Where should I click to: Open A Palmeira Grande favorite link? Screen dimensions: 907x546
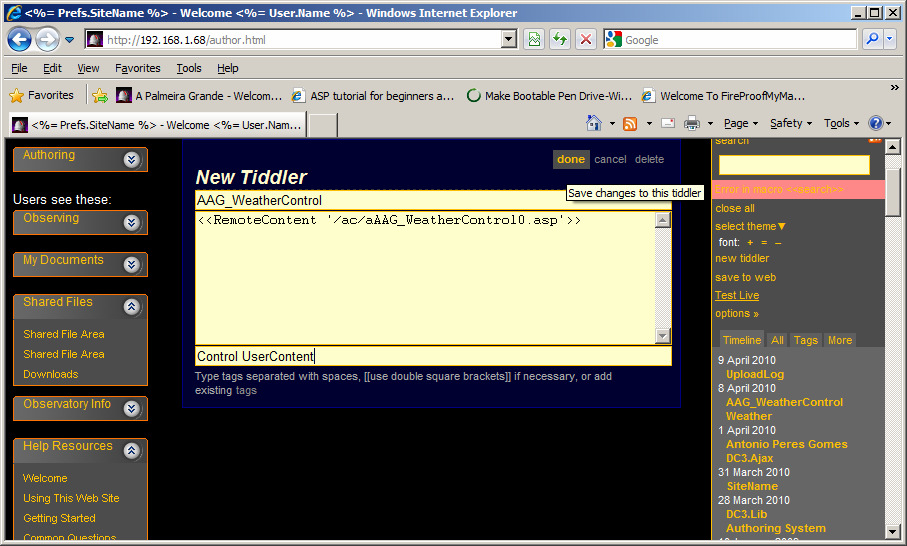click(199, 96)
